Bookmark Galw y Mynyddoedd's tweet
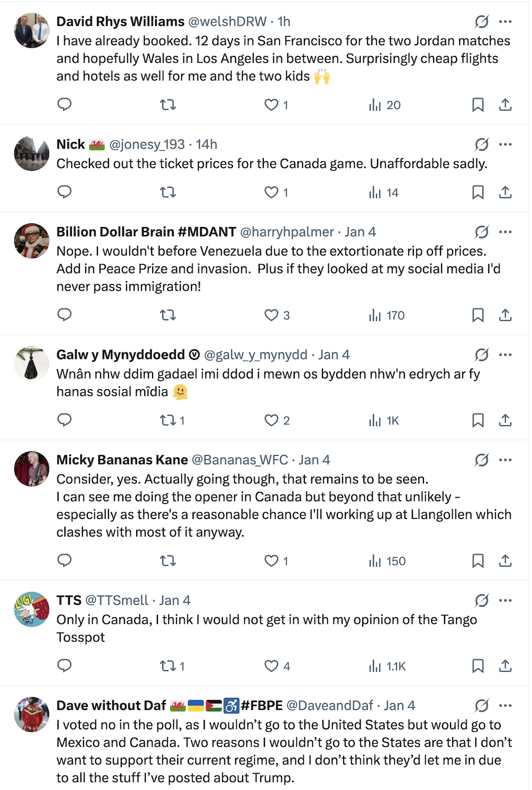The image size is (532, 790). [478, 421]
